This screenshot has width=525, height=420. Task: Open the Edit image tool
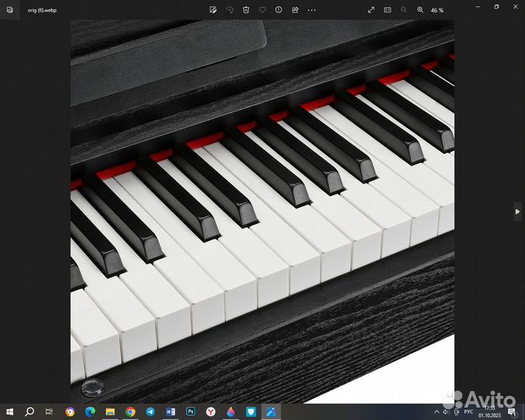(x=213, y=10)
